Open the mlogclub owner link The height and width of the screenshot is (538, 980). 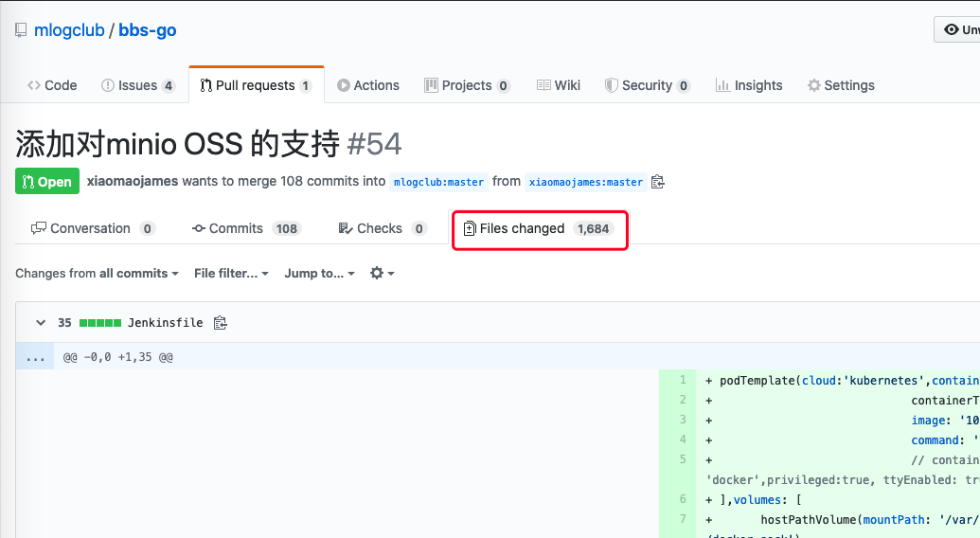pyautogui.click(x=69, y=30)
